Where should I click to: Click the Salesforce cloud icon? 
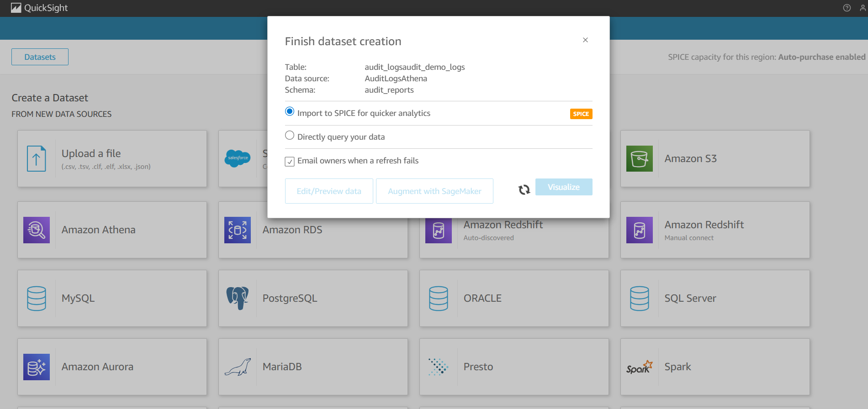[238, 158]
